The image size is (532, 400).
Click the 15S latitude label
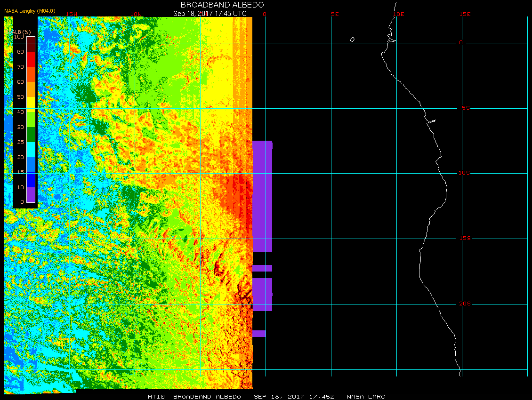[465, 239]
